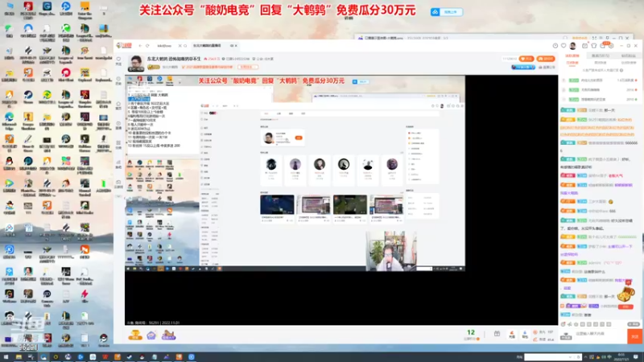Screen dimensions: 644x362
Task: Open the gift box icon near the counter
Action: coord(497,334)
